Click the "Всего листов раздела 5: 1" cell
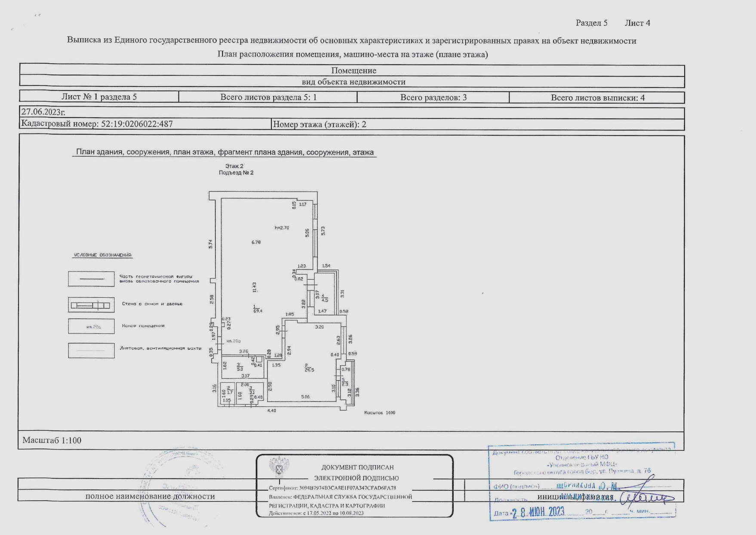 pyautogui.click(x=268, y=97)
